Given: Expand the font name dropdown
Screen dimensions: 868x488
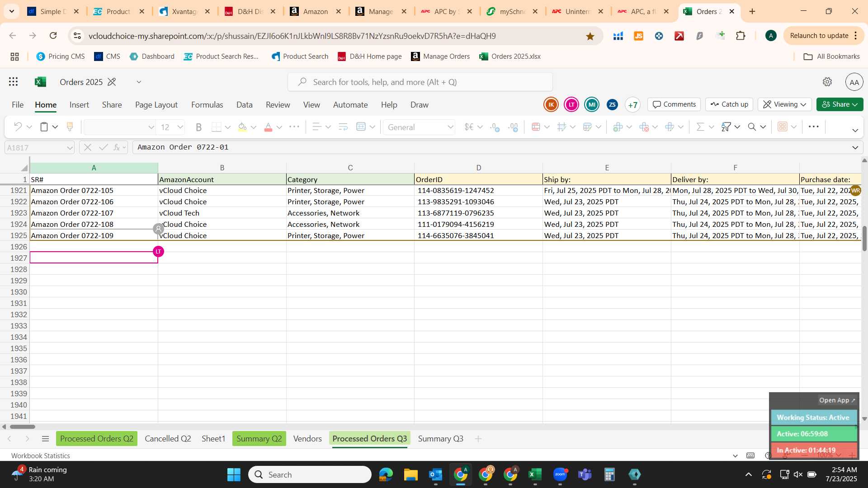Looking at the screenshot, I should [151, 127].
